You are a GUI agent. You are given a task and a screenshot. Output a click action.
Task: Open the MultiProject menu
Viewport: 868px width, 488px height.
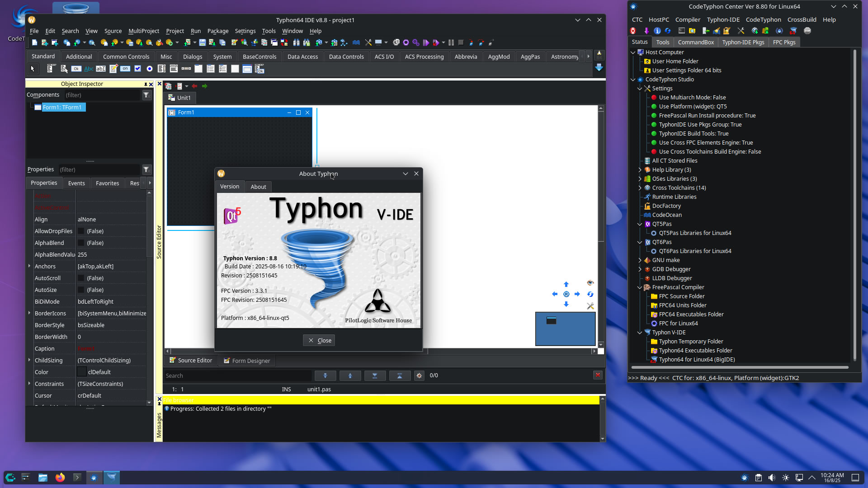pyautogui.click(x=144, y=31)
